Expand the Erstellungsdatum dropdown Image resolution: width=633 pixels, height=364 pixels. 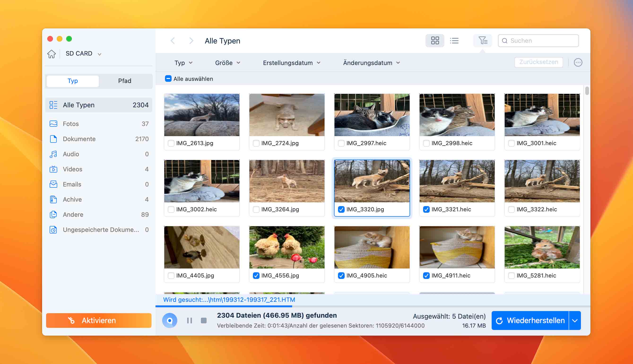291,63
